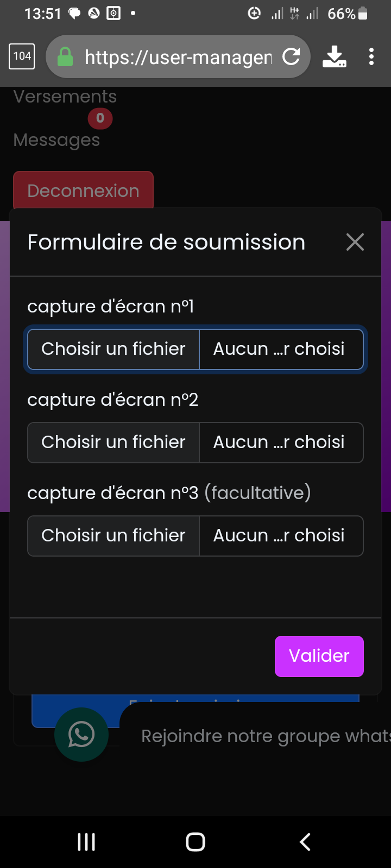Viewport: 391px width, 868px height.
Task: Close the Formulaire de soumission dialog
Action: point(355,242)
